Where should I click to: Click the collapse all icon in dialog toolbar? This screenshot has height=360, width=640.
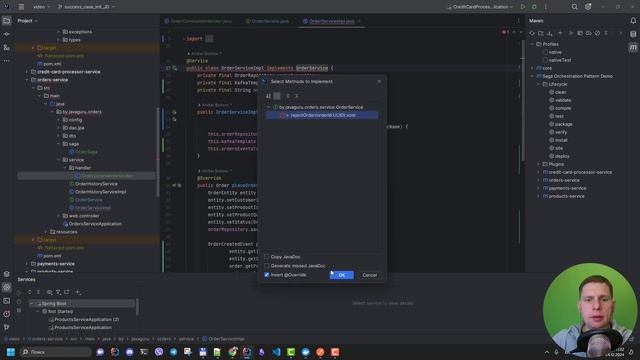coord(297,96)
